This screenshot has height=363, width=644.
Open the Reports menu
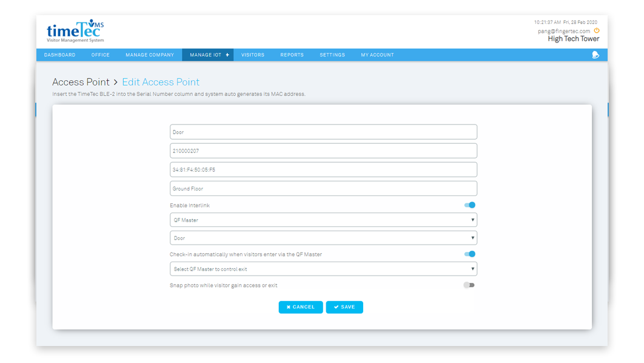tap(292, 55)
